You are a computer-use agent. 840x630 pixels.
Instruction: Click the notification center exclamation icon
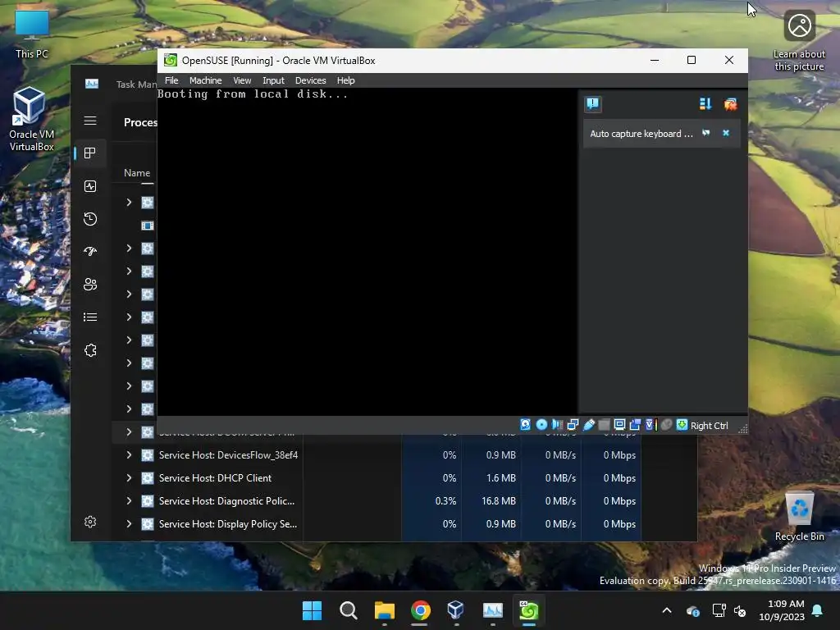click(592, 103)
